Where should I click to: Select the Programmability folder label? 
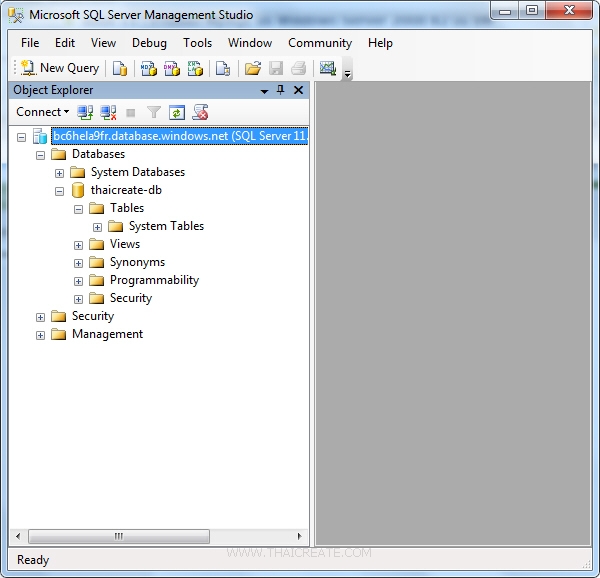point(154,280)
